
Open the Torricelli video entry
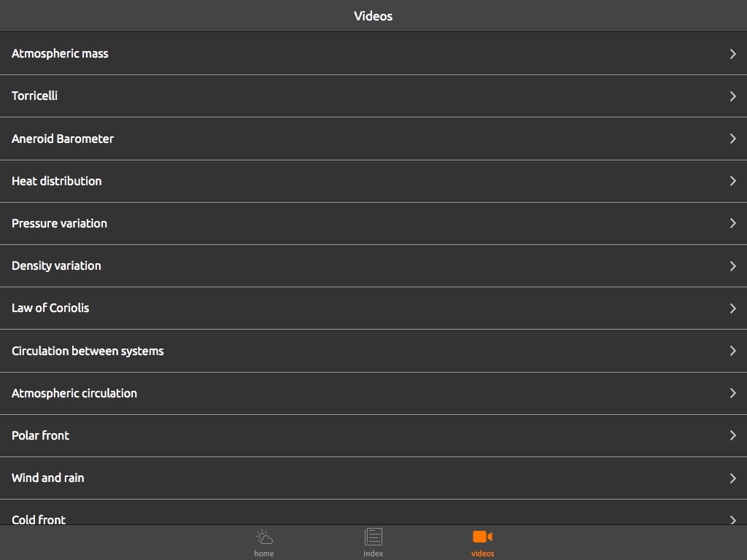coord(35,96)
